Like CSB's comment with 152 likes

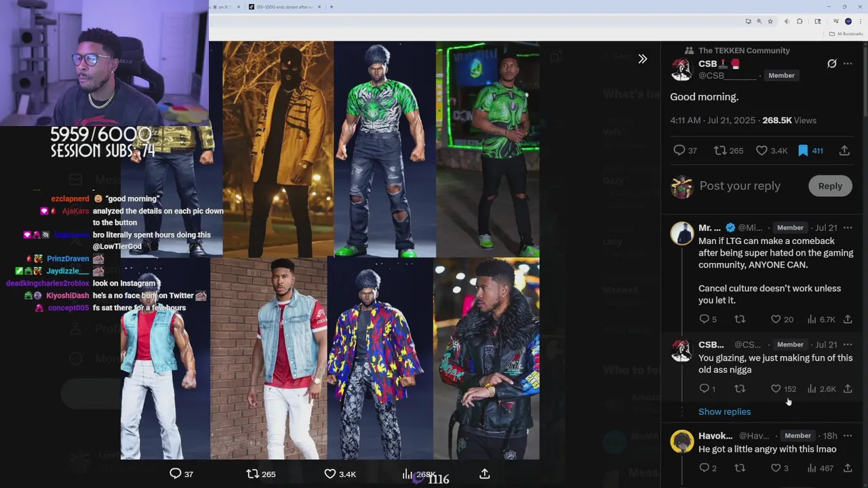[x=776, y=388]
